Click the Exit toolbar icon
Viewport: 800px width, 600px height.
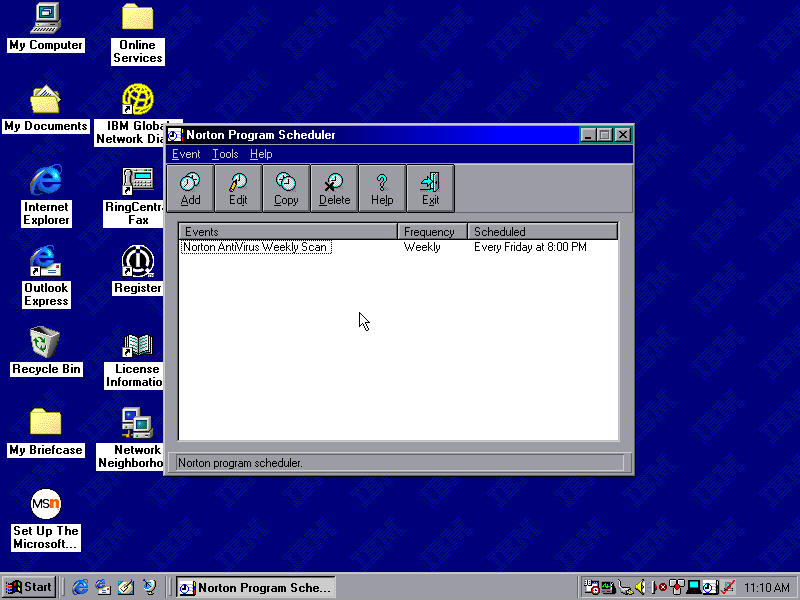click(430, 188)
